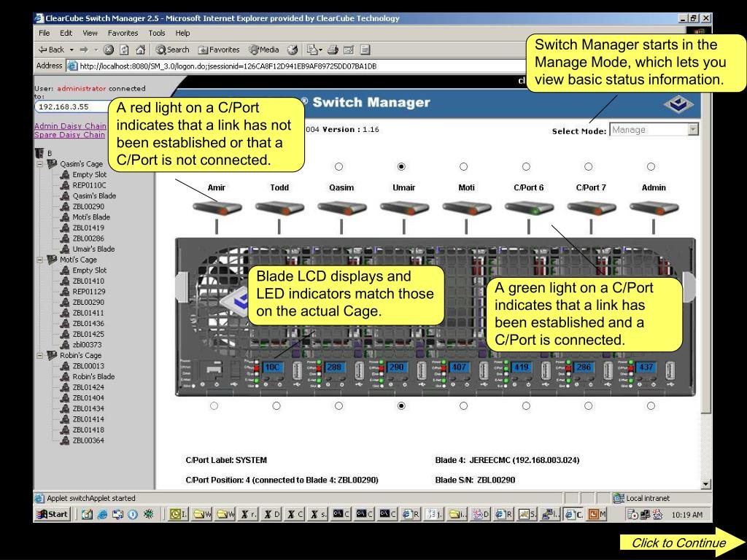747x560 pixels.
Task: Open the Select Mode dropdown
Action: 693,130
